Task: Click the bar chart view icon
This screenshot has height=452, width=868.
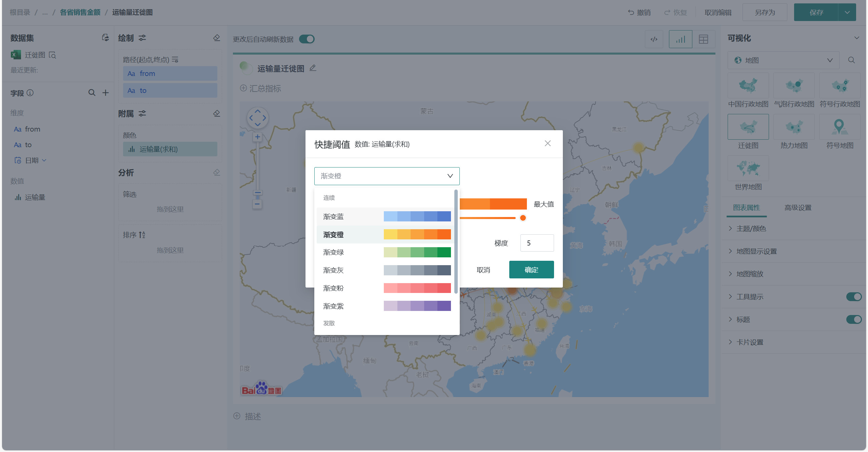Action: point(680,39)
